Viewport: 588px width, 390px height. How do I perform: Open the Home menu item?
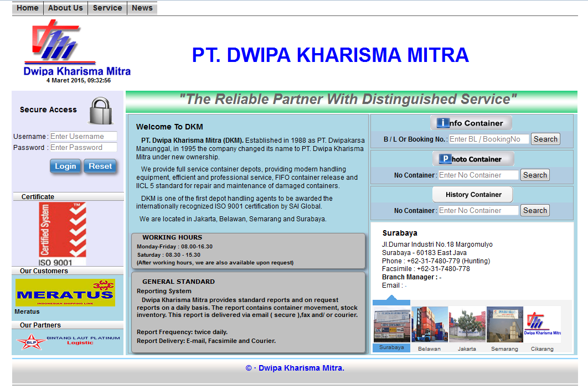[27, 8]
